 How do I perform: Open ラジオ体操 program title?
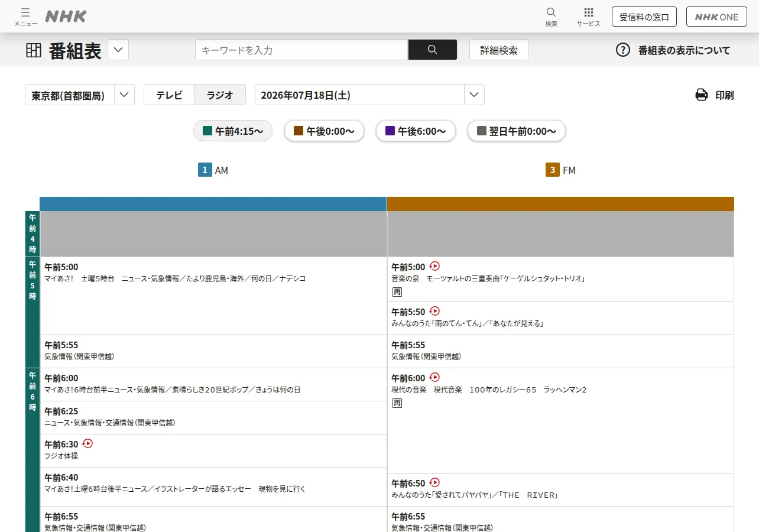(61, 456)
